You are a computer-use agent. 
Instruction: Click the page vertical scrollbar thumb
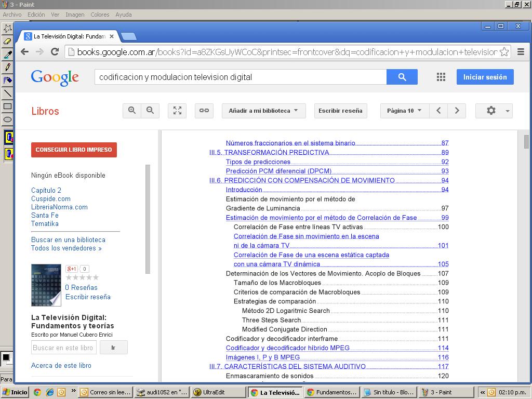pos(526,142)
